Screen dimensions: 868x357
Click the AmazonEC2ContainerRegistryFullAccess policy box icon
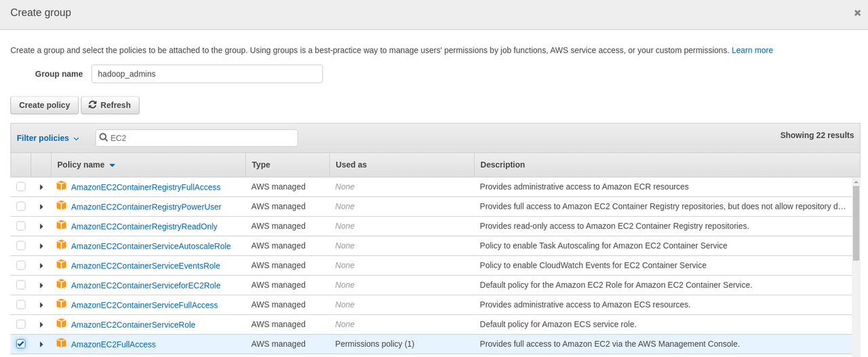tap(61, 186)
